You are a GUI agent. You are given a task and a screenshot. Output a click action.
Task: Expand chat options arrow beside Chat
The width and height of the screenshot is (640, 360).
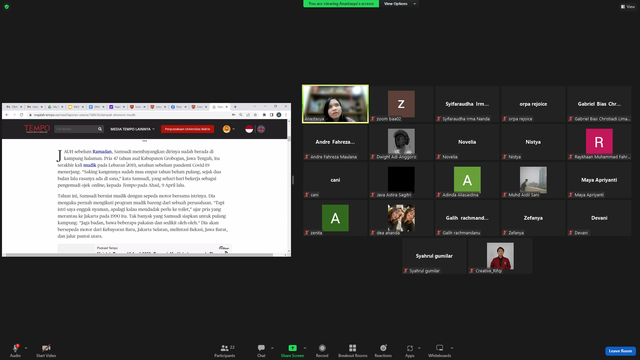click(x=272, y=348)
